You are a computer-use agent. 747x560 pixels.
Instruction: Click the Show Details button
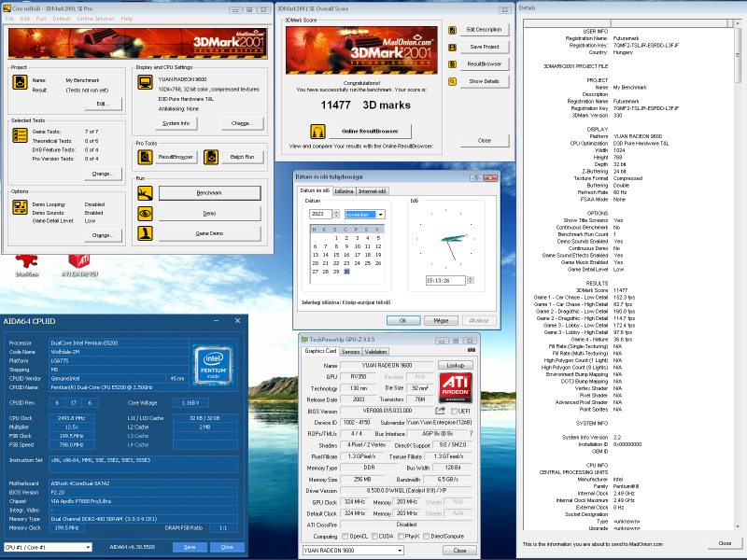(484, 81)
